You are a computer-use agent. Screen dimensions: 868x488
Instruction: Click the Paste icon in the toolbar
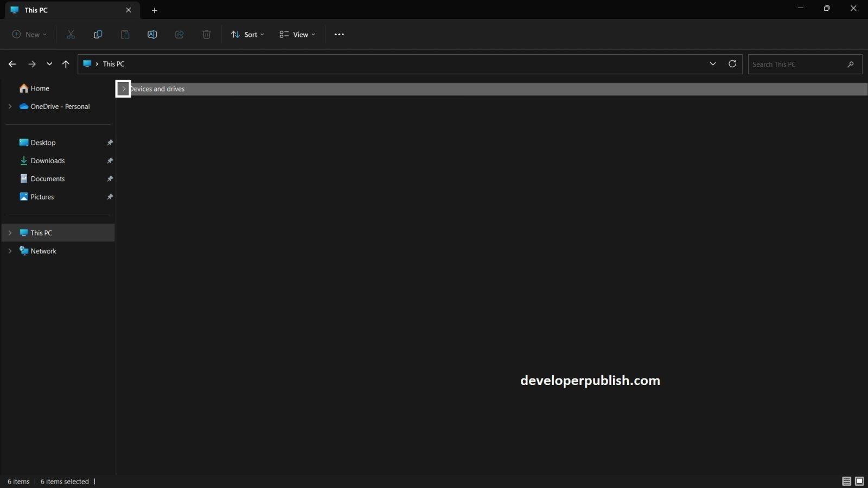[125, 34]
